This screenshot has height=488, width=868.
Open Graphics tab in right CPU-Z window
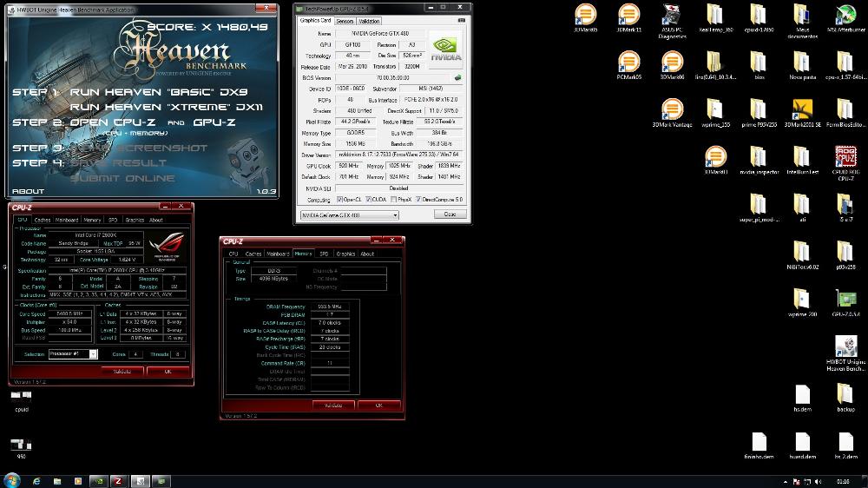tap(345, 254)
